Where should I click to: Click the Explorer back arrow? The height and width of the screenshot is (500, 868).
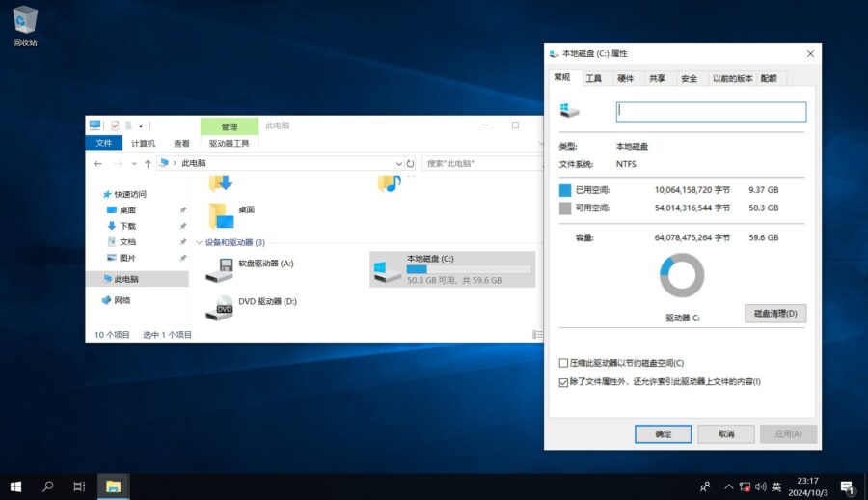98,163
